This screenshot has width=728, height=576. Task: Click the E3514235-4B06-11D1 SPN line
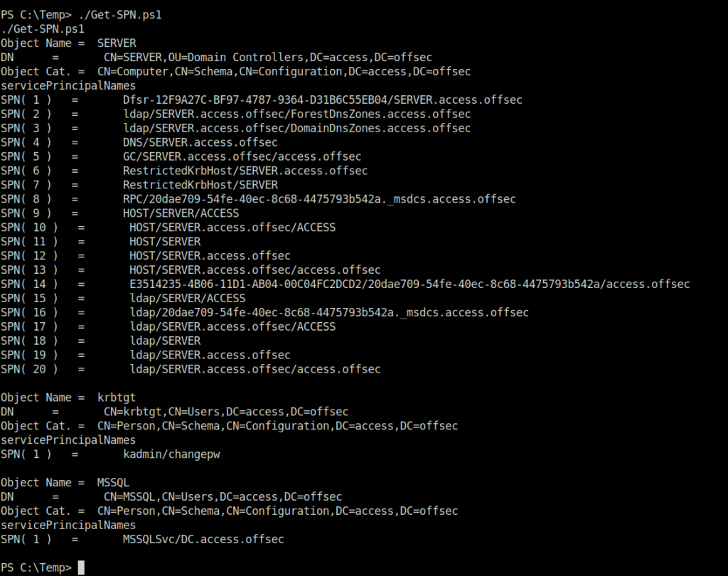409,284
